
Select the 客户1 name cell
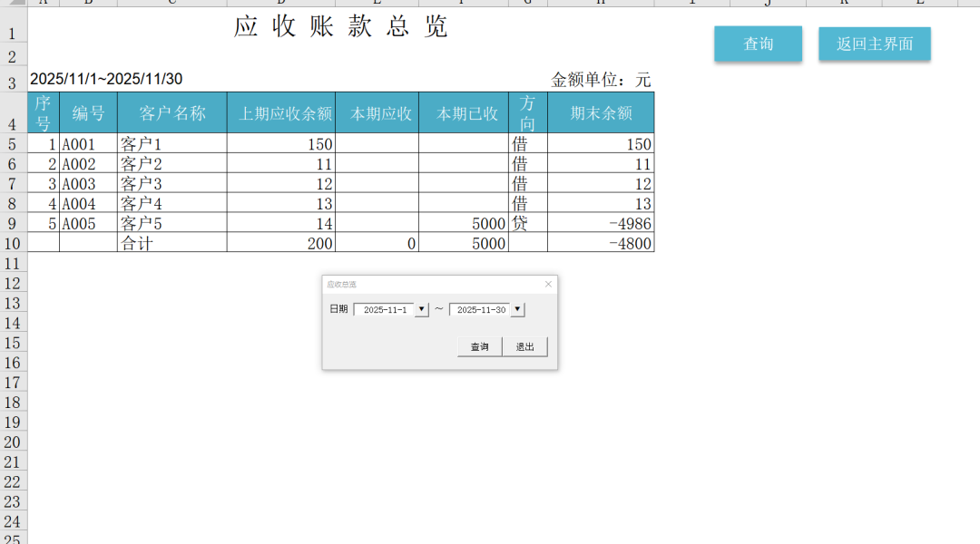coord(171,143)
